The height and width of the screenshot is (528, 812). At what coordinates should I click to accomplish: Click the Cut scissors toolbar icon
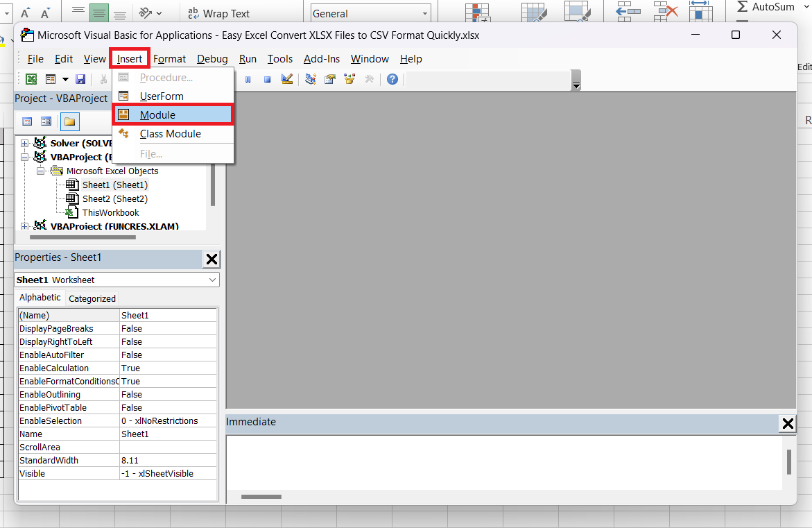point(103,79)
